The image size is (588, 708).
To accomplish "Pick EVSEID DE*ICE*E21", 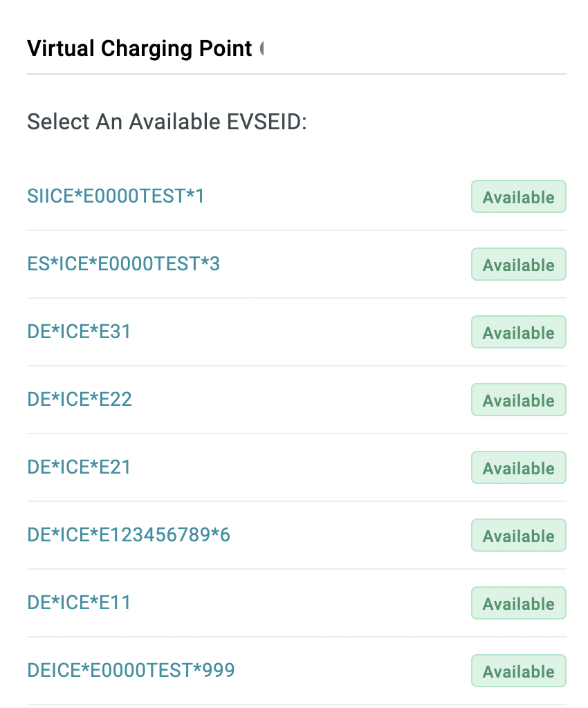I will (79, 467).
